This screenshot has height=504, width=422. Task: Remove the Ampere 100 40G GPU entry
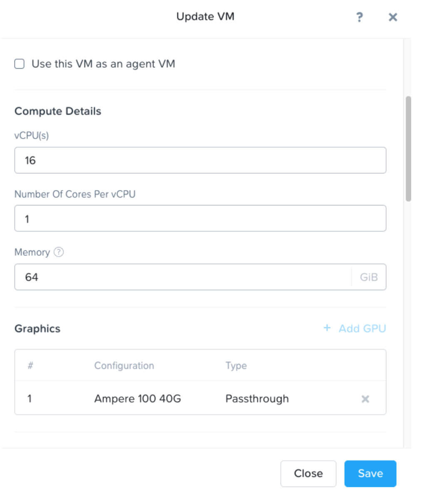tap(365, 399)
